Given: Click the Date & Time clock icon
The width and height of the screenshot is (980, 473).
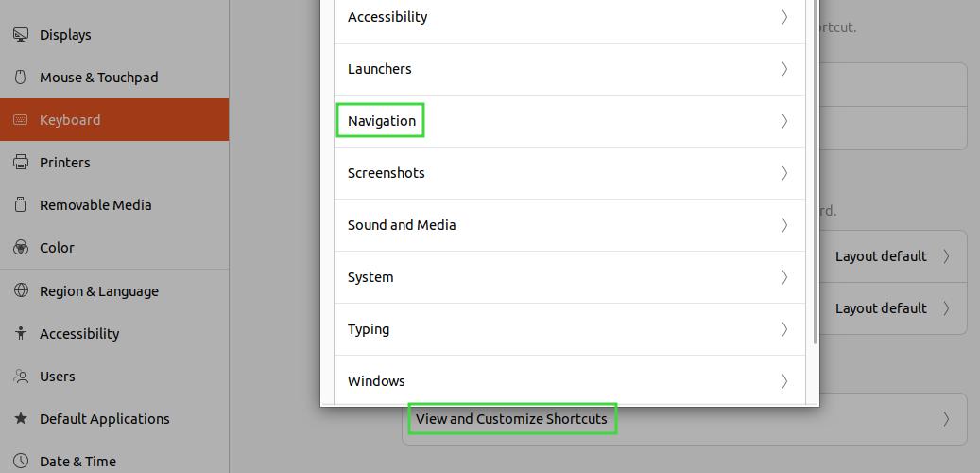Looking at the screenshot, I should click(21, 461).
